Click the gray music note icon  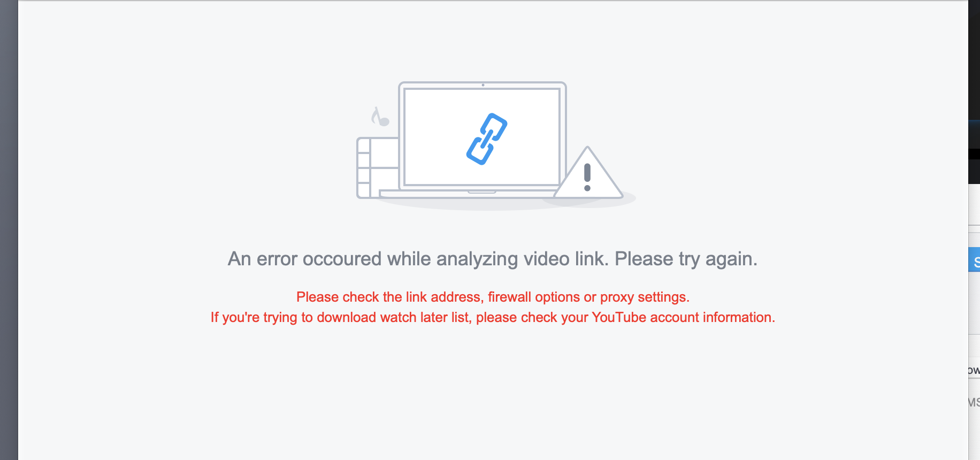point(380,117)
